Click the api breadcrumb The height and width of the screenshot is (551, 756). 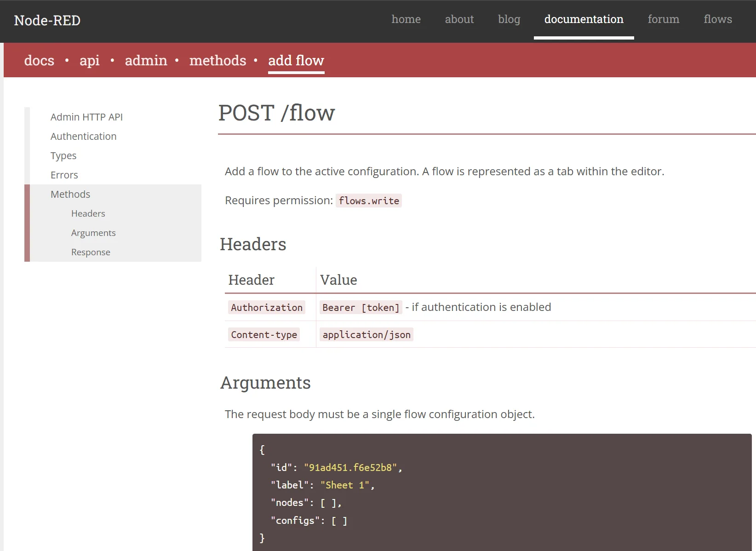click(90, 60)
